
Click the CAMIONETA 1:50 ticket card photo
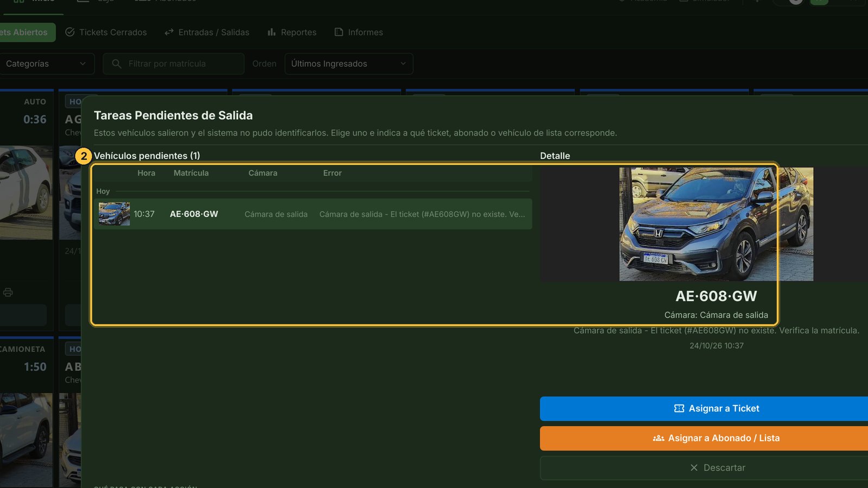(26, 440)
